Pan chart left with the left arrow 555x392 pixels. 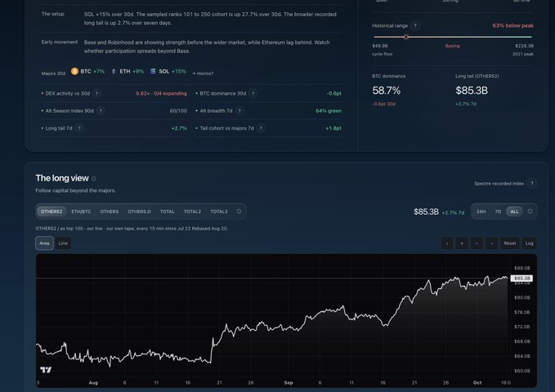click(x=447, y=243)
